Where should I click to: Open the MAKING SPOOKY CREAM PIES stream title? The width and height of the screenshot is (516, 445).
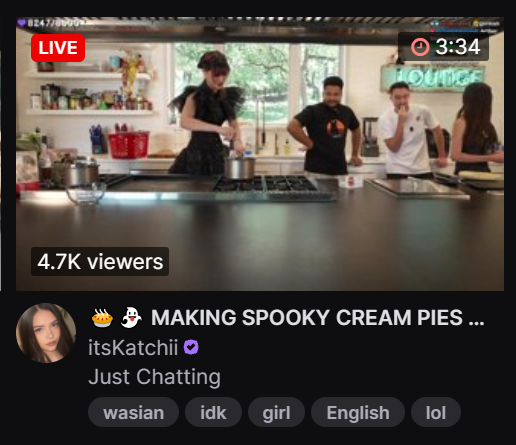[318, 317]
